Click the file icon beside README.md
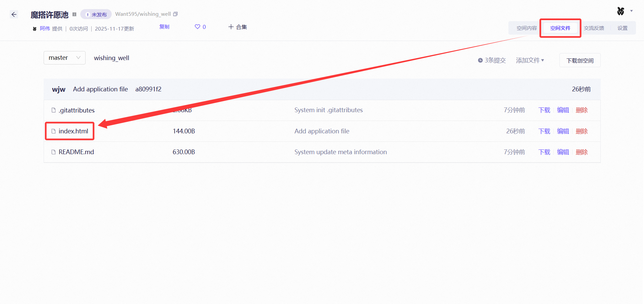Image resolution: width=644 pixels, height=304 pixels. click(53, 152)
